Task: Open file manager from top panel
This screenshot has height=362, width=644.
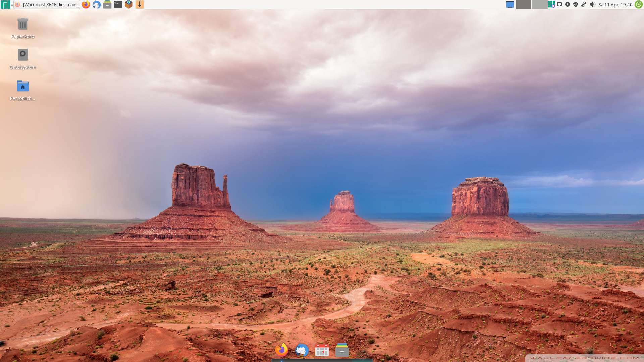Action: tap(107, 5)
